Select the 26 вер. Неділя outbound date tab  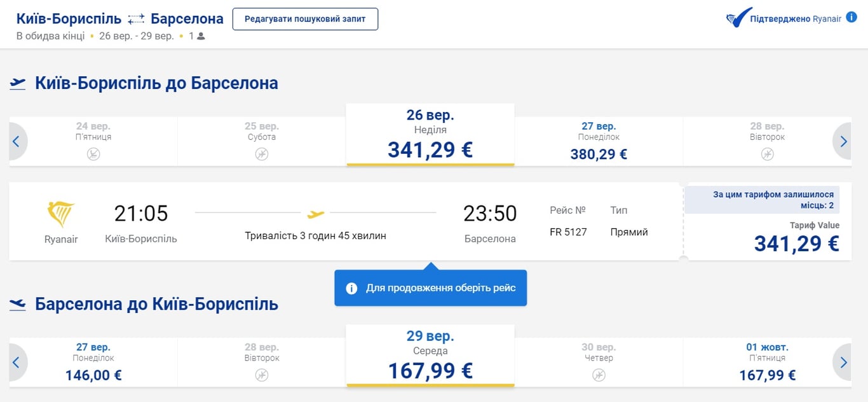click(430, 135)
